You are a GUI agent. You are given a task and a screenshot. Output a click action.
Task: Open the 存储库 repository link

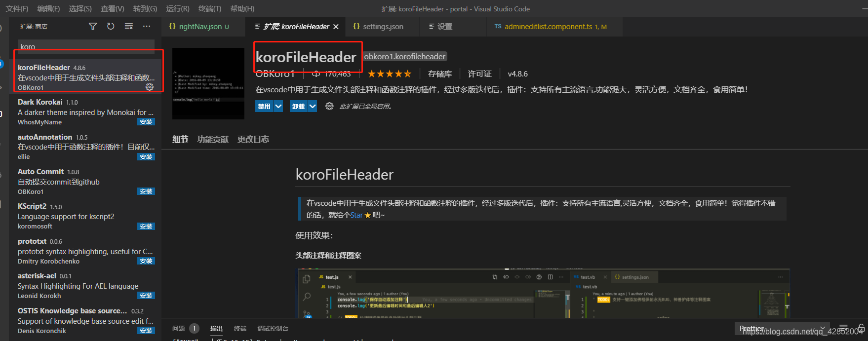[440, 74]
